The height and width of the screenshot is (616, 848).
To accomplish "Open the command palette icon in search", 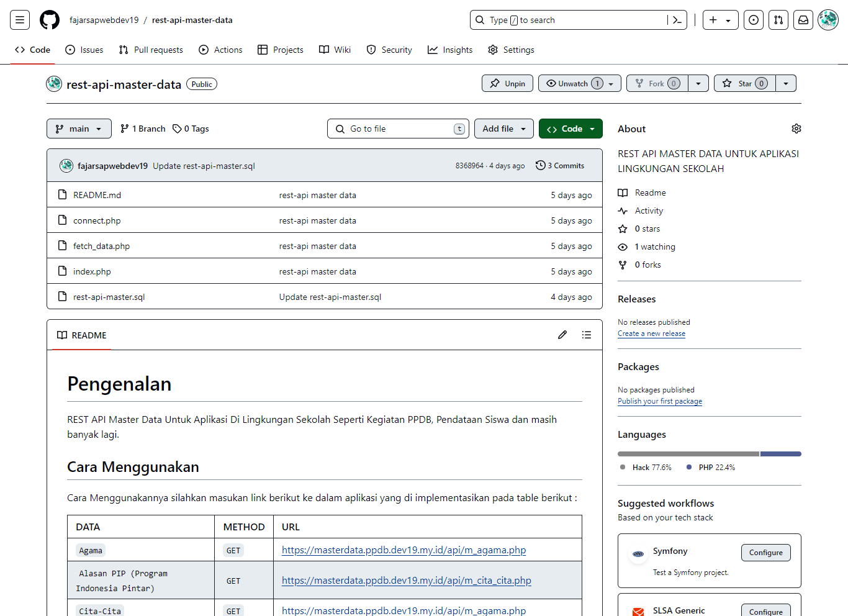I will 677,20.
